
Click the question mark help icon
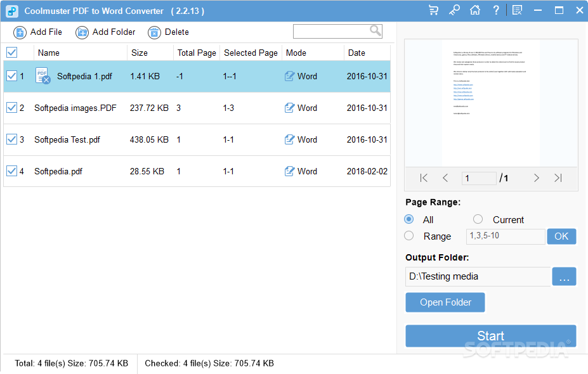tap(496, 10)
